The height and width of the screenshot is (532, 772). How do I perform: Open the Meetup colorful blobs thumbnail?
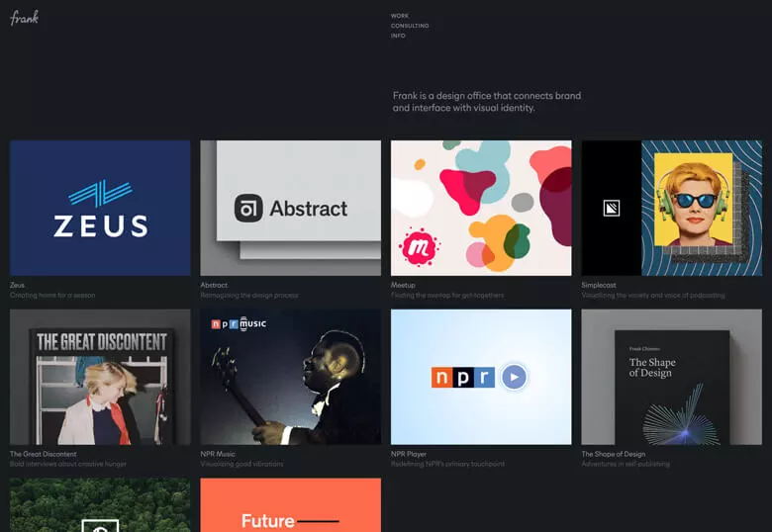point(481,208)
